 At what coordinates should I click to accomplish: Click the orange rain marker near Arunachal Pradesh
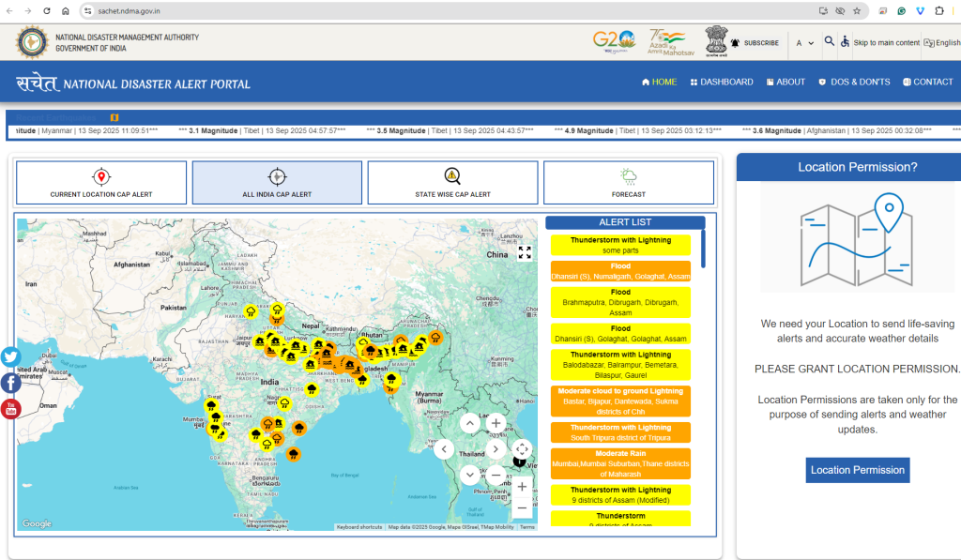tap(435, 338)
